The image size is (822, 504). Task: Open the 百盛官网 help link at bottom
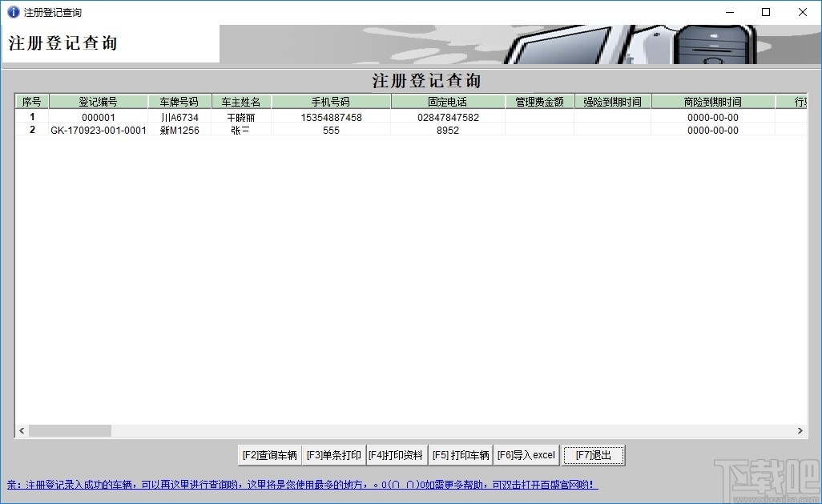(x=561, y=486)
